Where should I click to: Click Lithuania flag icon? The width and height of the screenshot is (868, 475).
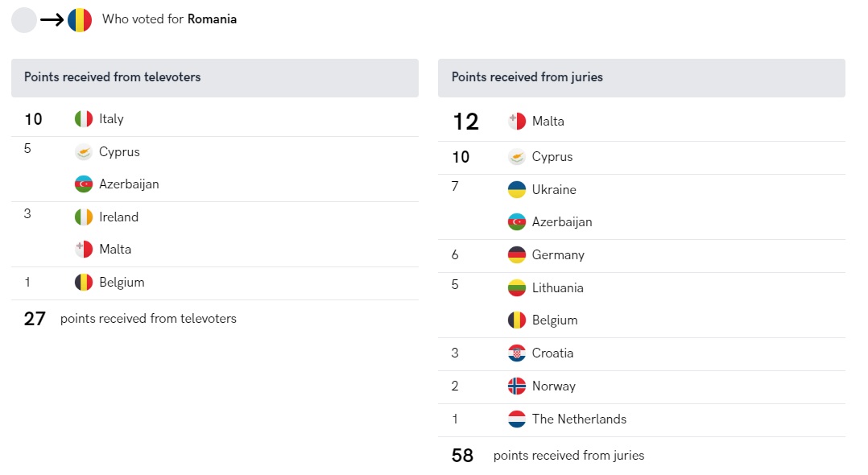point(517,288)
